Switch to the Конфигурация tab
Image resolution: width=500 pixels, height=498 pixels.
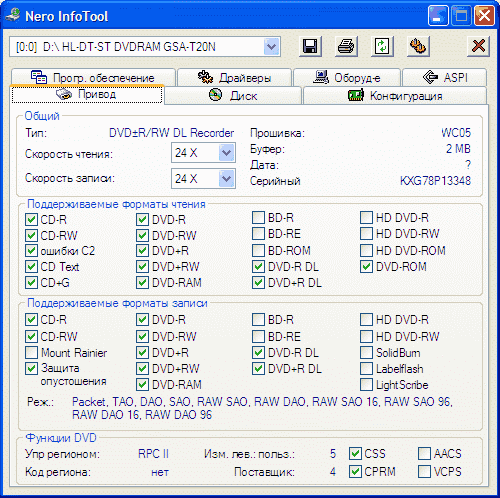pyautogui.click(x=395, y=96)
